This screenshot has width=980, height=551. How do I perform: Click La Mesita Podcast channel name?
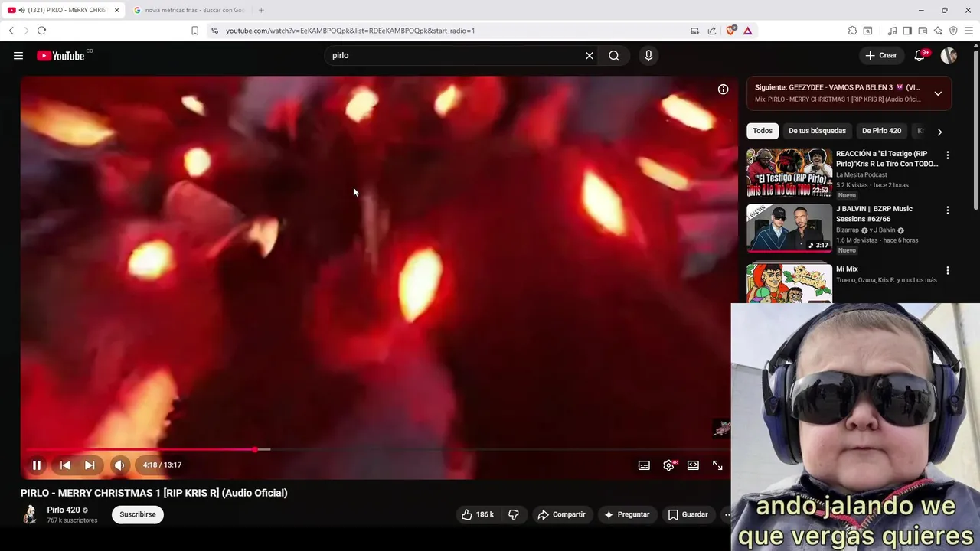click(x=861, y=175)
